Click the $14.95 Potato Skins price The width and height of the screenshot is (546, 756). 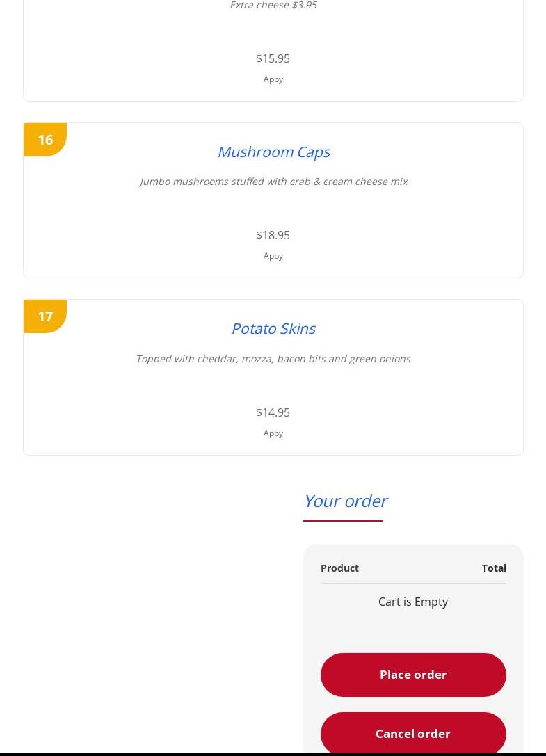pyautogui.click(x=273, y=412)
